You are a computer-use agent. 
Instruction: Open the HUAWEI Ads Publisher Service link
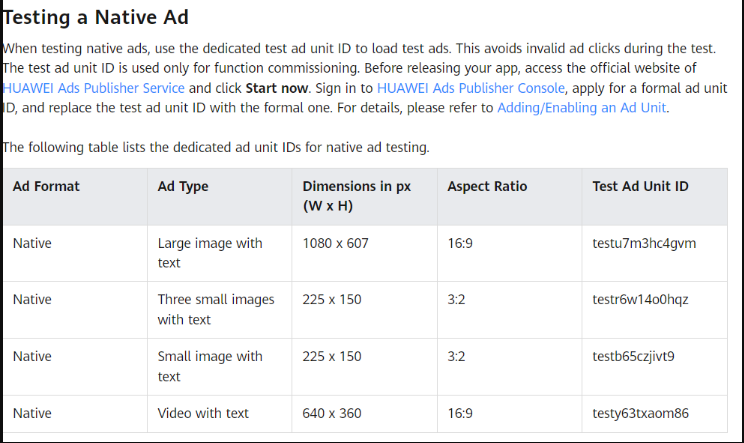[92, 88]
